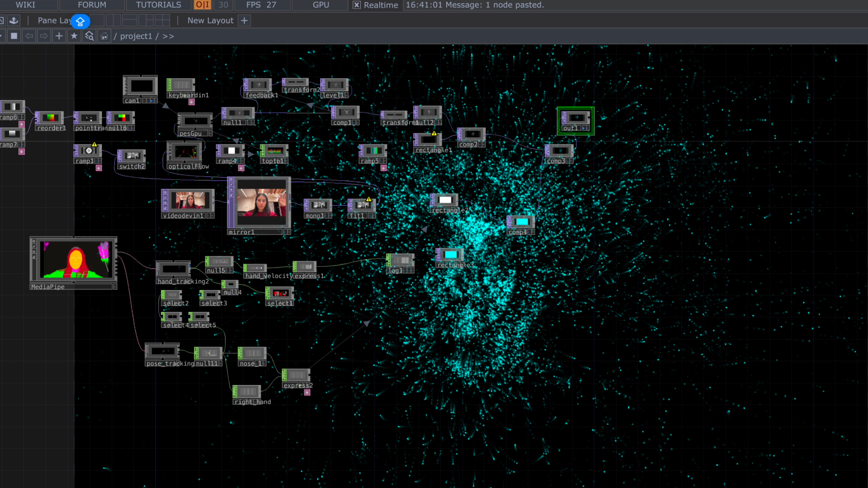This screenshot has width=868, height=488.
Task: Click the blue upload arrow icon
Action: (80, 21)
